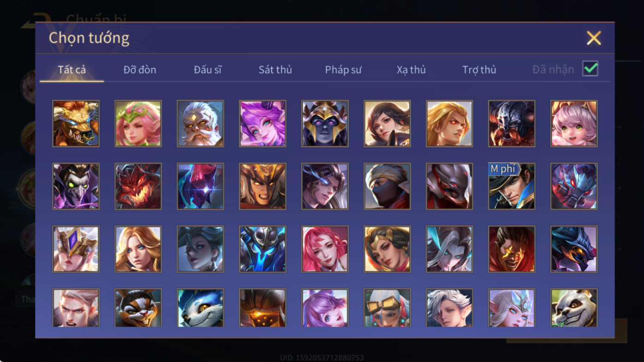Choose the white-bearded old man hero
The width and height of the screenshot is (644, 362).
[200, 124]
